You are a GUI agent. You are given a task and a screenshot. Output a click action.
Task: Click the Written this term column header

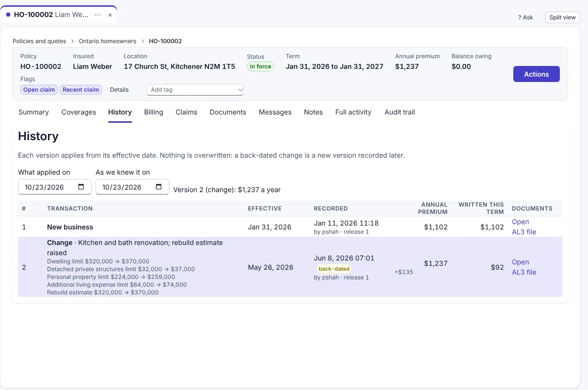(x=481, y=208)
